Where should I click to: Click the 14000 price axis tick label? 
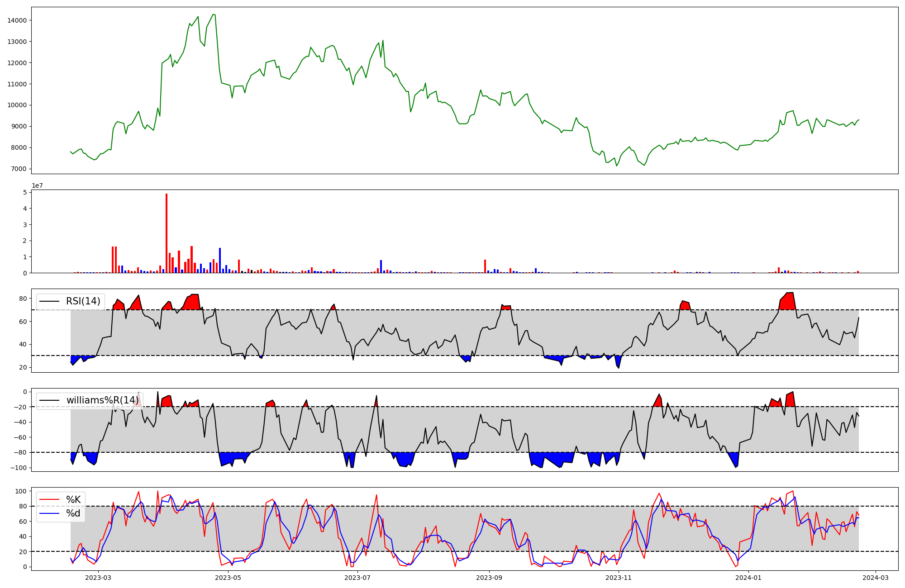(x=17, y=20)
